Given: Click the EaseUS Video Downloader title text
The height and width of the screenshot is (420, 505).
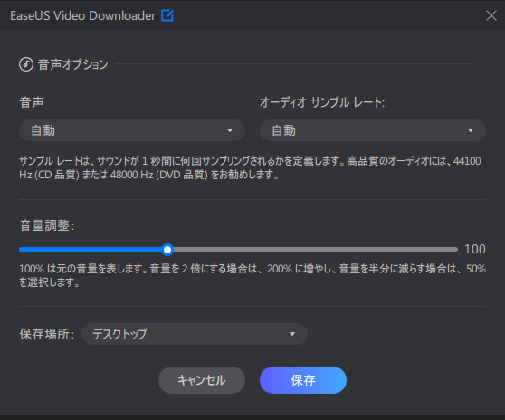Looking at the screenshot, I should tap(82, 15).
